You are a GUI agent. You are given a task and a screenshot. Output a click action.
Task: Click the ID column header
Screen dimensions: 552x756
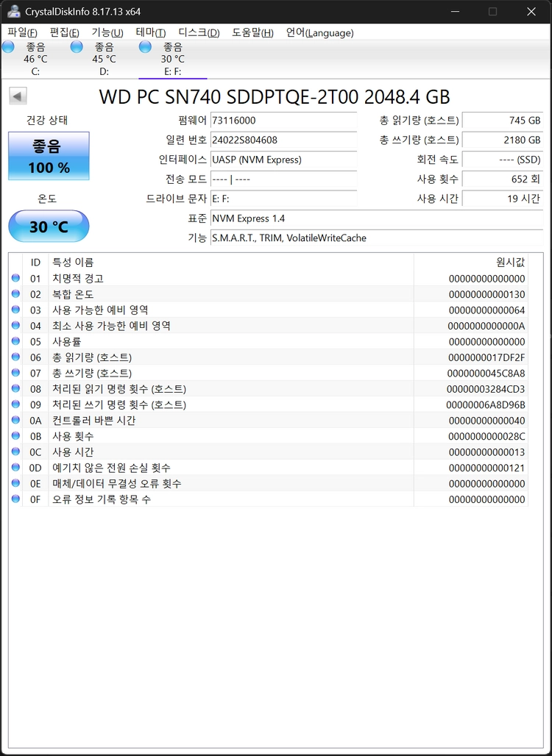(x=35, y=263)
